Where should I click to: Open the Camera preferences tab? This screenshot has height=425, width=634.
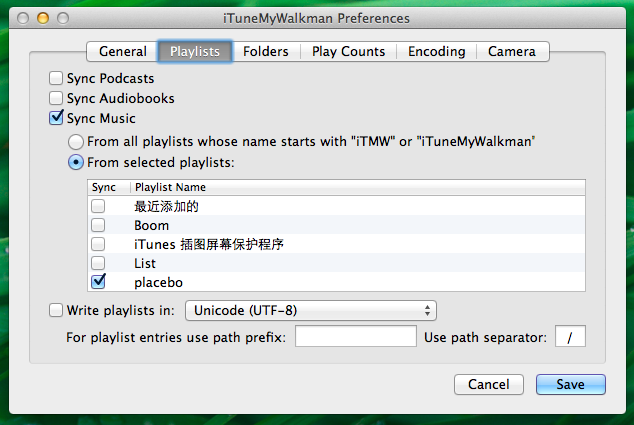(x=511, y=51)
